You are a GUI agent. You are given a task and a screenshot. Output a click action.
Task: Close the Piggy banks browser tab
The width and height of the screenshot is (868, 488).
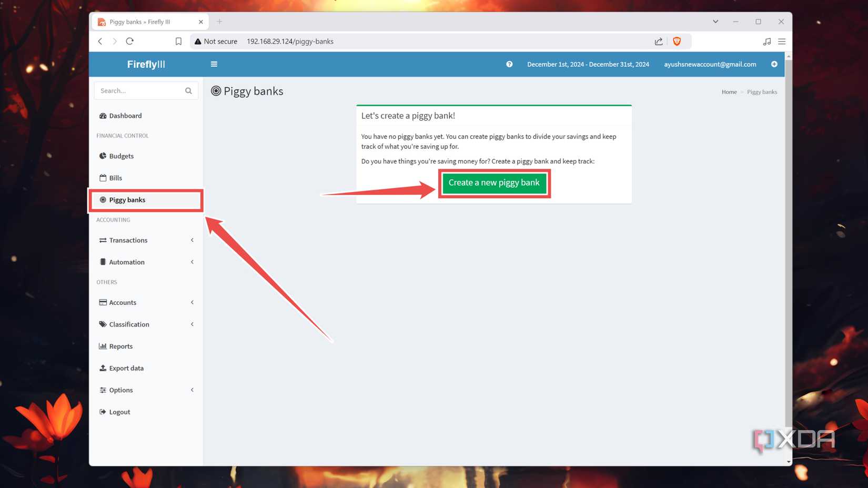point(200,22)
